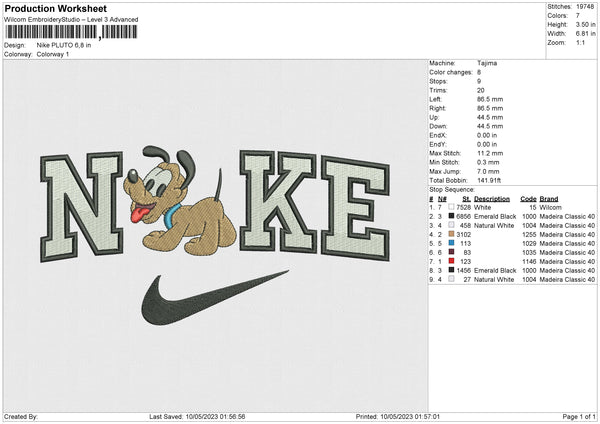
Task: Click the white swatch in stop 1
Action: click(452, 207)
